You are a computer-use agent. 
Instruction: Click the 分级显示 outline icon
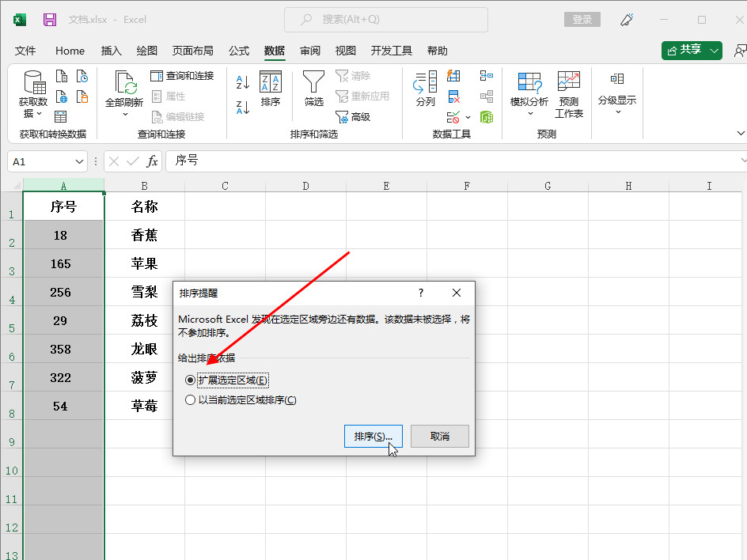(617, 79)
